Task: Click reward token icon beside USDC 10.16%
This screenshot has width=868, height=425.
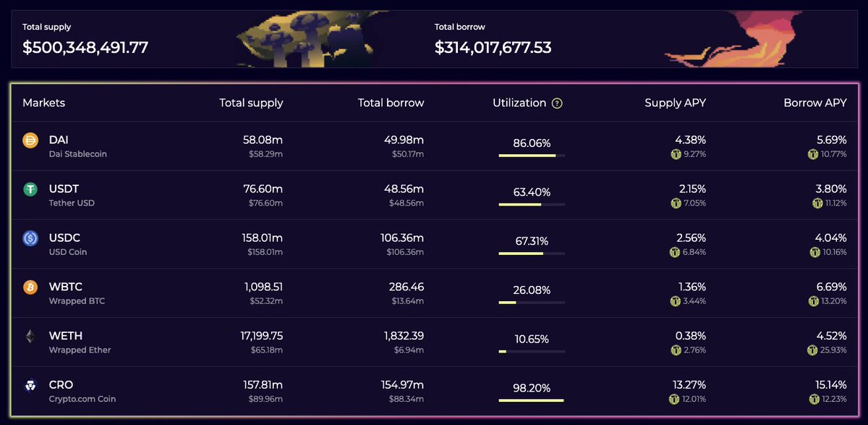Action: coord(815,252)
